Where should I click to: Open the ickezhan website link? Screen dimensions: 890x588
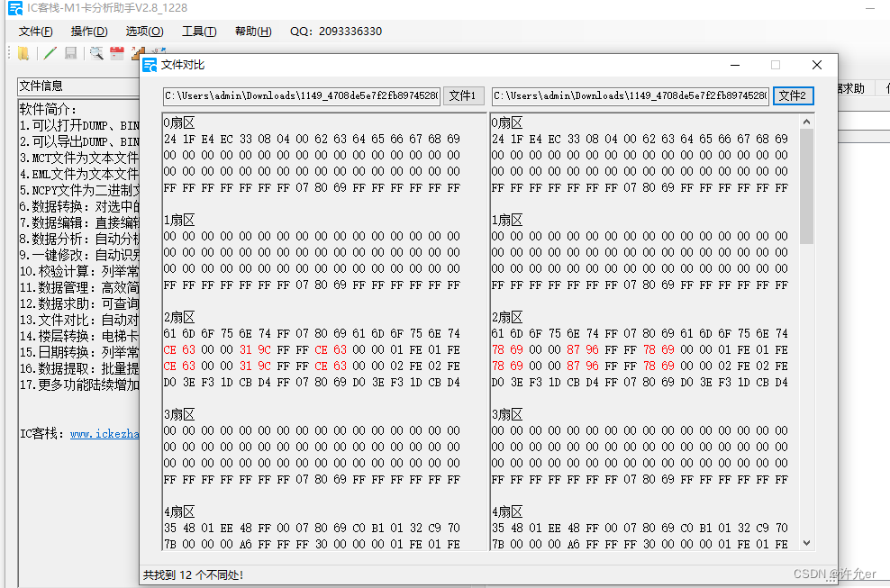(x=93, y=435)
